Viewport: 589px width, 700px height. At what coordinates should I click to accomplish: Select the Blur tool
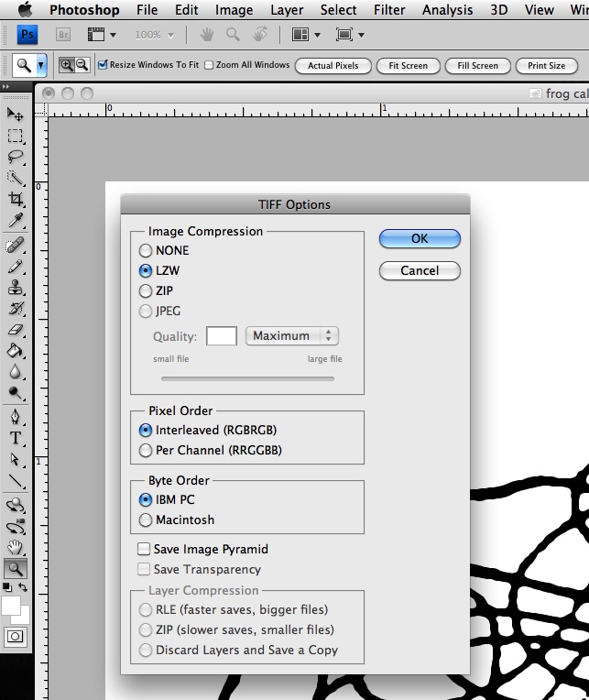[x=16, y=372]
